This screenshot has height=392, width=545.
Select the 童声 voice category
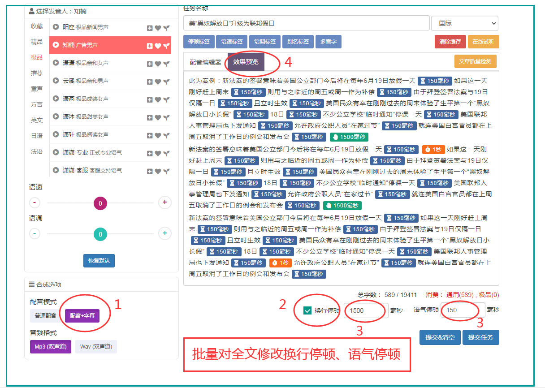pos(37,89)
